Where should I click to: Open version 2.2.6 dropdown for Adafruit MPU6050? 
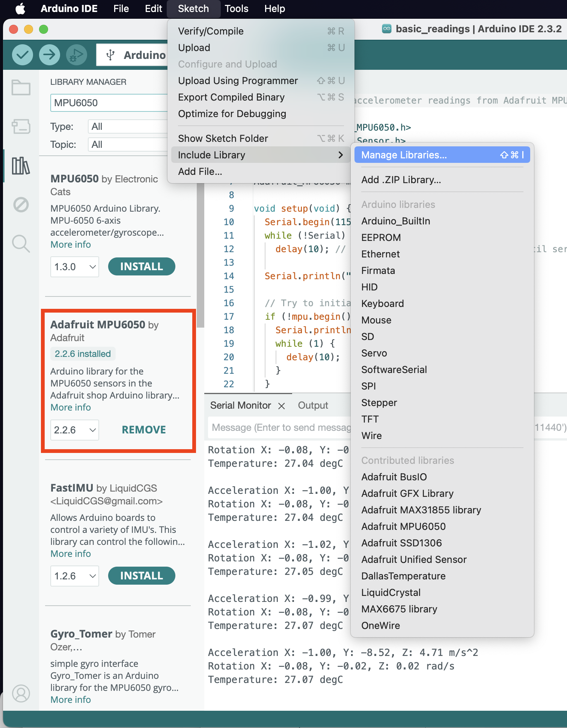75,430
